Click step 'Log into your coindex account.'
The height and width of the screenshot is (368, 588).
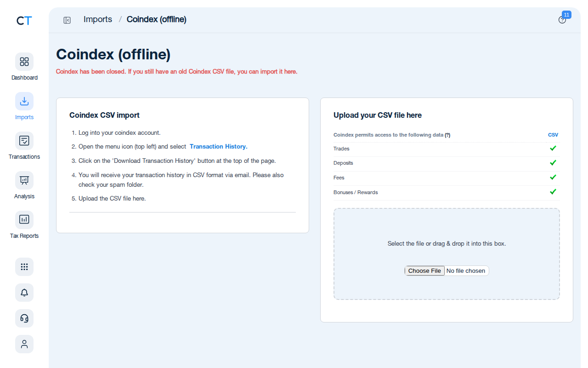(119, 132)
